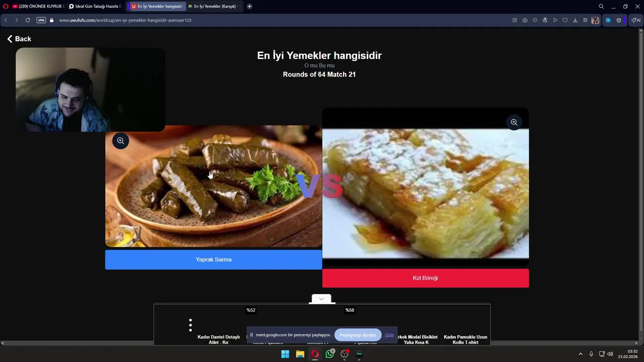View site security lock info

[51, 20]
